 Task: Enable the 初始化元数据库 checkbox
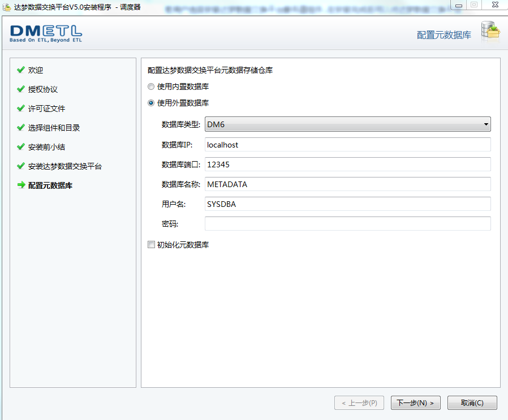point(151,245)
